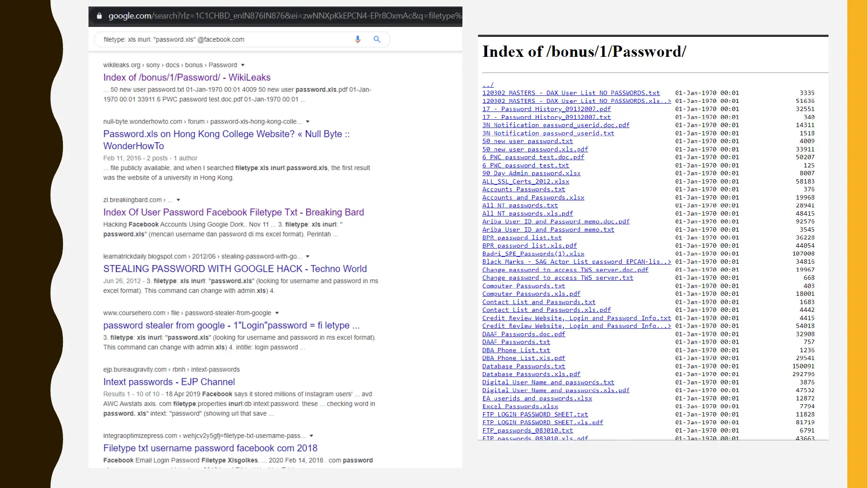Open the parent directory link (.../)

pyautogui.click(x=488, y=83)
